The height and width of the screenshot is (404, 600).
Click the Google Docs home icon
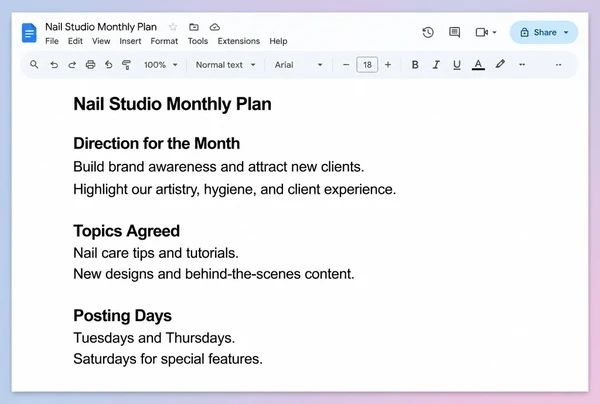[29, 33]
